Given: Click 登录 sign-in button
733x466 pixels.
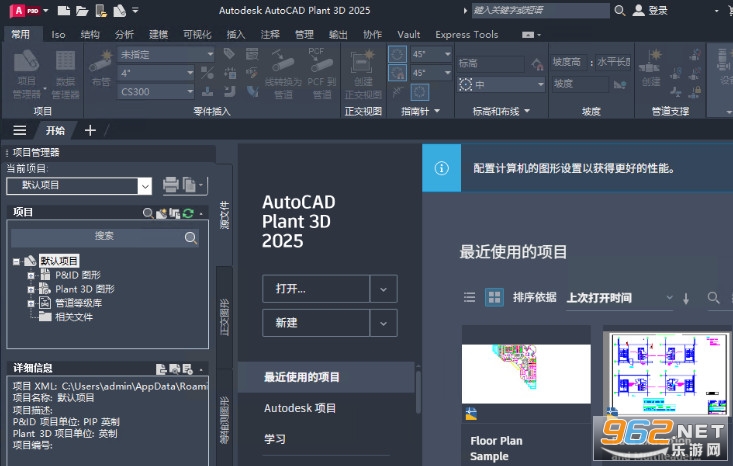Looking at the screenshot, I should tap(650, 10).
